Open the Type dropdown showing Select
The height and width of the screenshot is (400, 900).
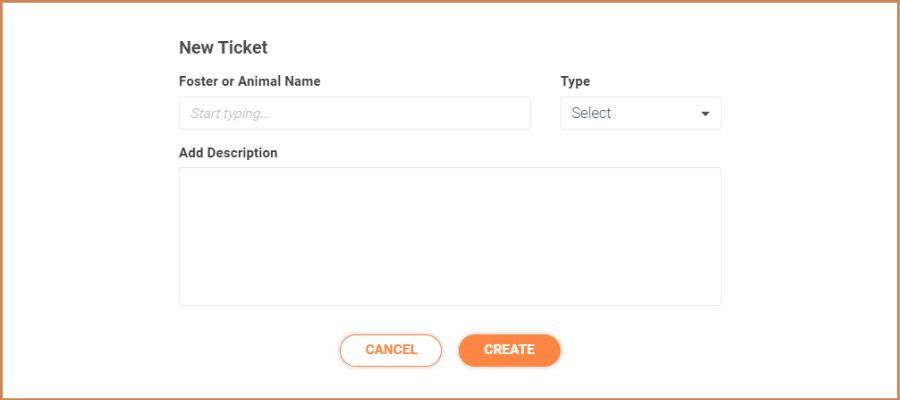(641, 113)
